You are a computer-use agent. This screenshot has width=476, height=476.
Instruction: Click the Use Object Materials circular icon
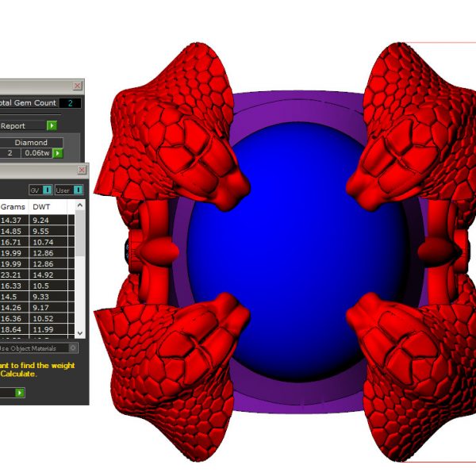[x=73, y=347]
